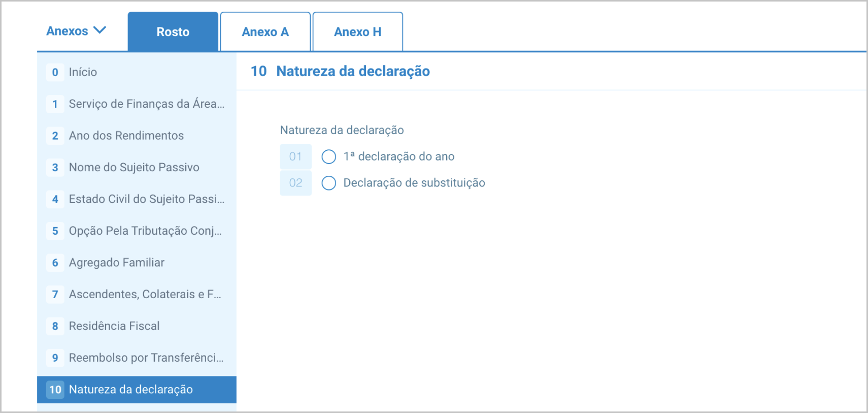
Task: Select the 1ª declaração do ano radio button
Action: tap(329, 156)
